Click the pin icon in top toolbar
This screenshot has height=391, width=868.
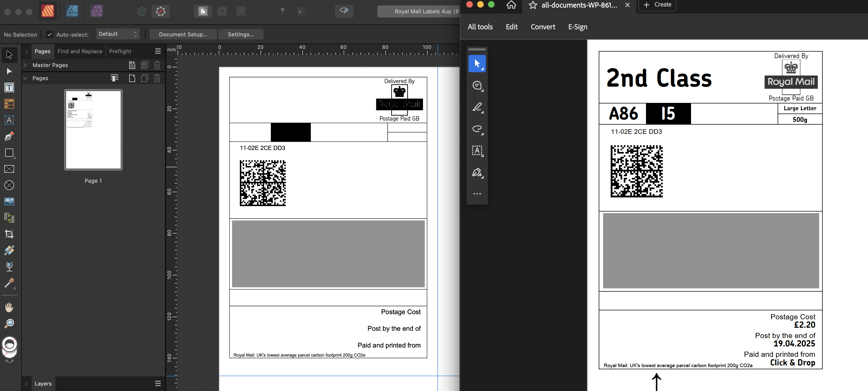[283, 11]
